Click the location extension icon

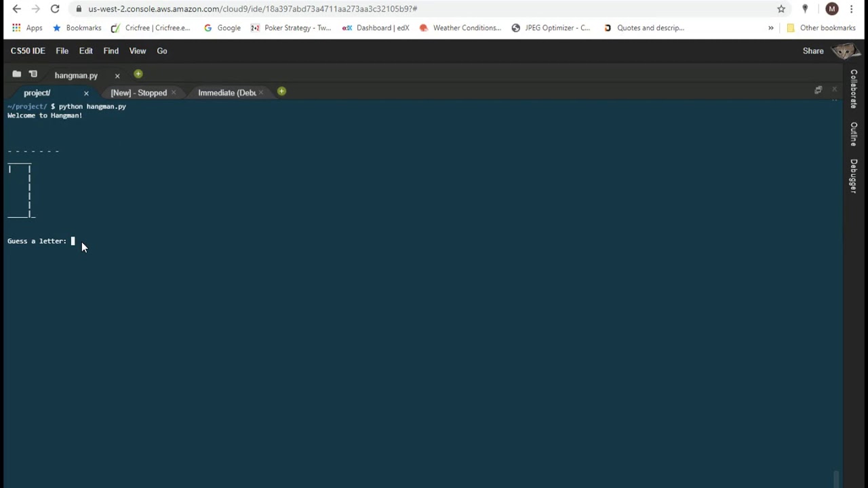[x=805, y=9]
